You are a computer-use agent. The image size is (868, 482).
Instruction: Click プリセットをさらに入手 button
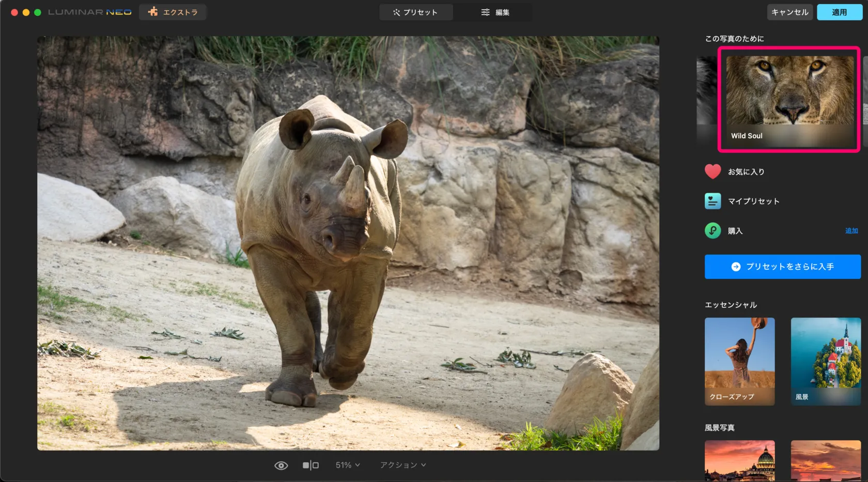[x=782, y=267]
